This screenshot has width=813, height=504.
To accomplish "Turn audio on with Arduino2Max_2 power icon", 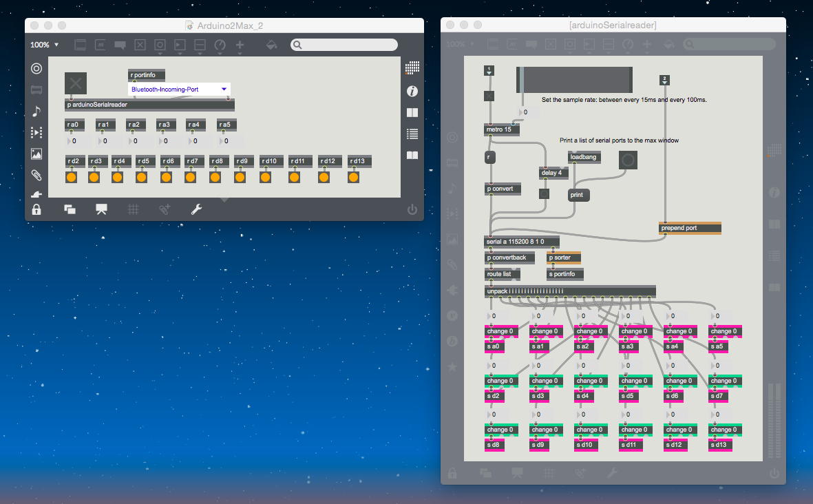I will click(412, 209).
